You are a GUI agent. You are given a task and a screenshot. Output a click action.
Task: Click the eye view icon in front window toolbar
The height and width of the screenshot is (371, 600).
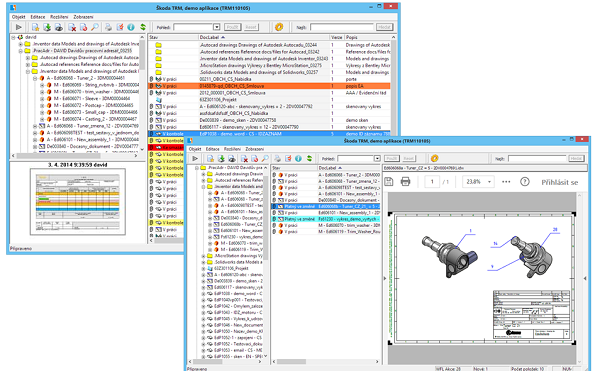[x=232, y=158]
